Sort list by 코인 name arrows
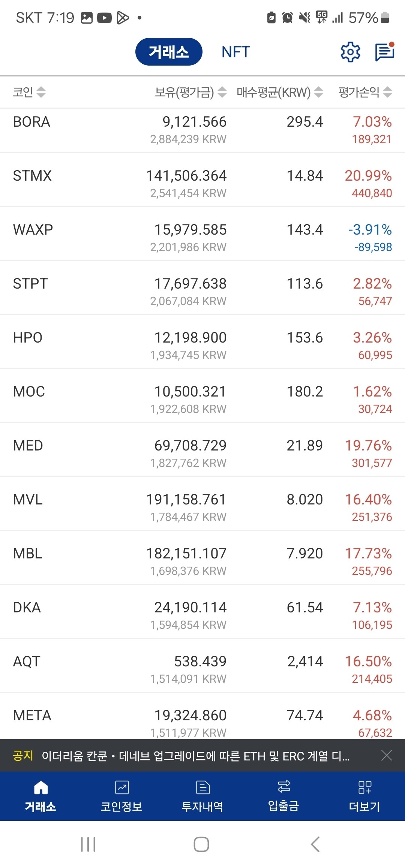The width and height of the screenshot is (405, 868). click(41, 92)
